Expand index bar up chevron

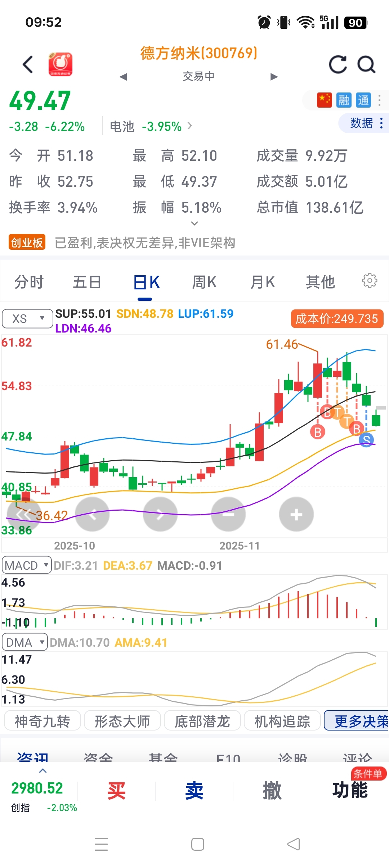(x=43, y=771)
